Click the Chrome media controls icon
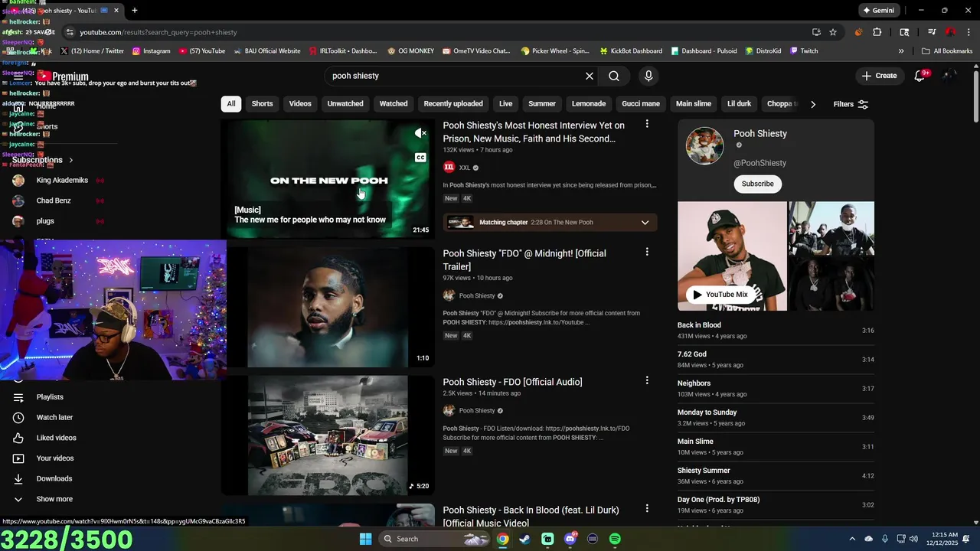This screenshot has height=551, width=980. [932, 32]
